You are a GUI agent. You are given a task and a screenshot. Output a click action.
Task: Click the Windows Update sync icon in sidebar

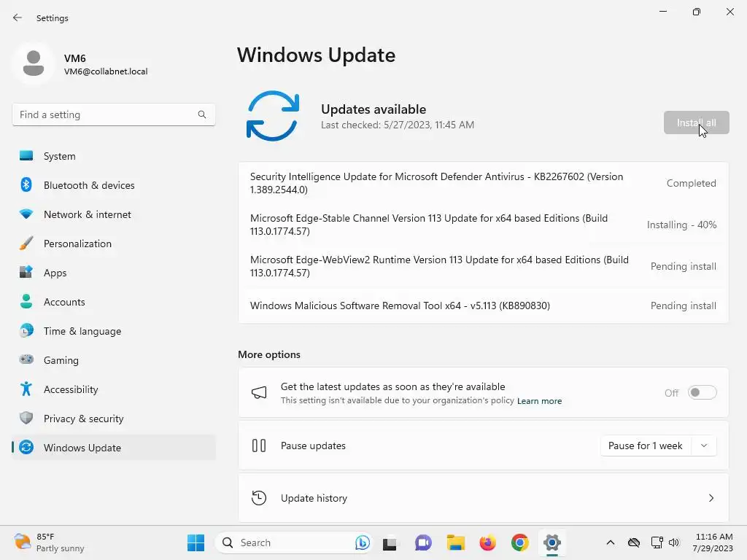pos(26,447)
